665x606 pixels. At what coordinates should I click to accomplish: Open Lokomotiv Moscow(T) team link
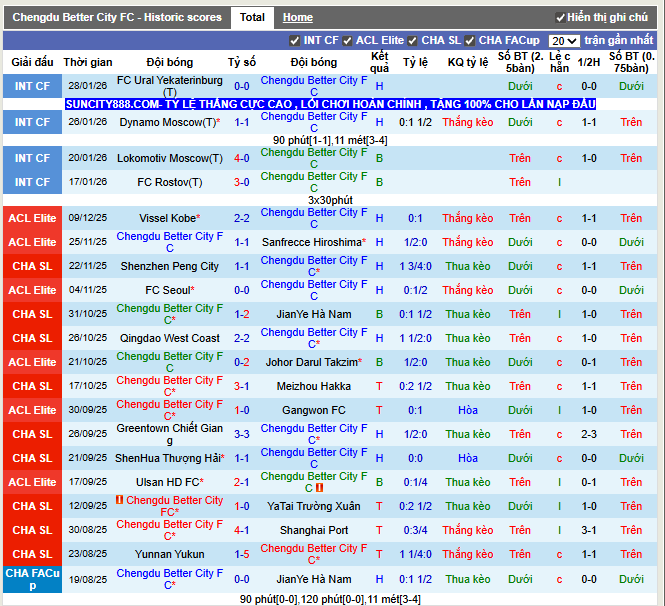tap(170, 158)
